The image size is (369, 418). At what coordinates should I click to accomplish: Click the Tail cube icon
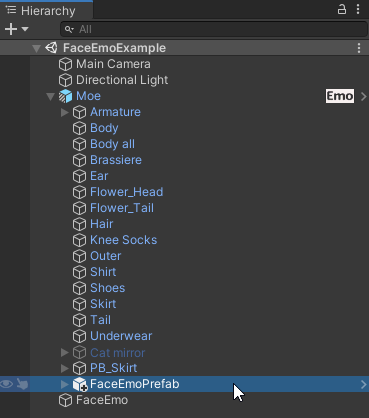(x=79, y=320)
